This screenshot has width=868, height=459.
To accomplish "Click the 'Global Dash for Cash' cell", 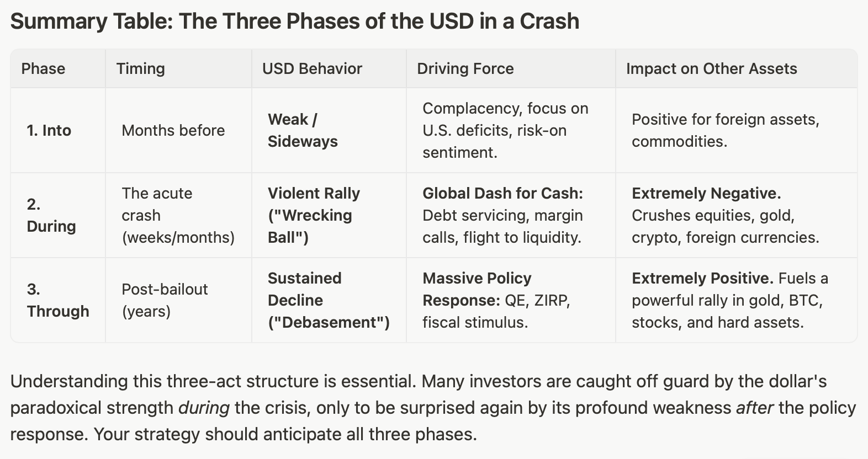I will tap(502, 215).
